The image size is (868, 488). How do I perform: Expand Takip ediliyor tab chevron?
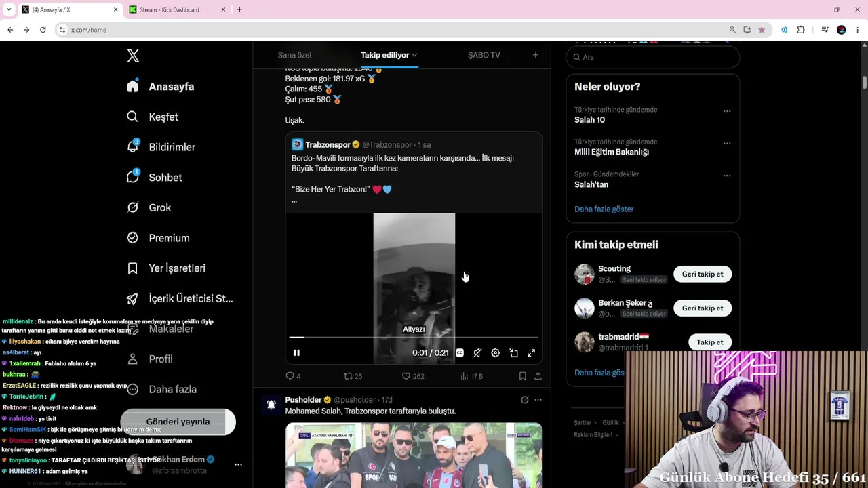pos(414,55)
